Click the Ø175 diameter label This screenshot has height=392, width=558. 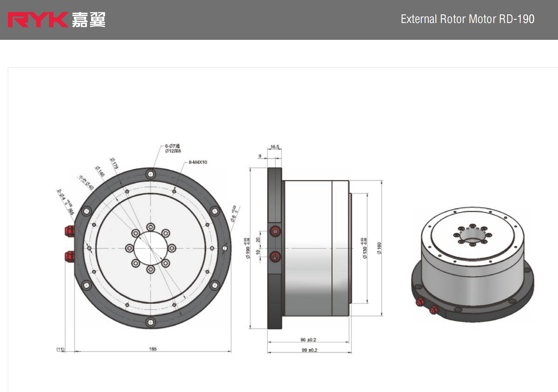pyautogui.click(x=114, y=163)
